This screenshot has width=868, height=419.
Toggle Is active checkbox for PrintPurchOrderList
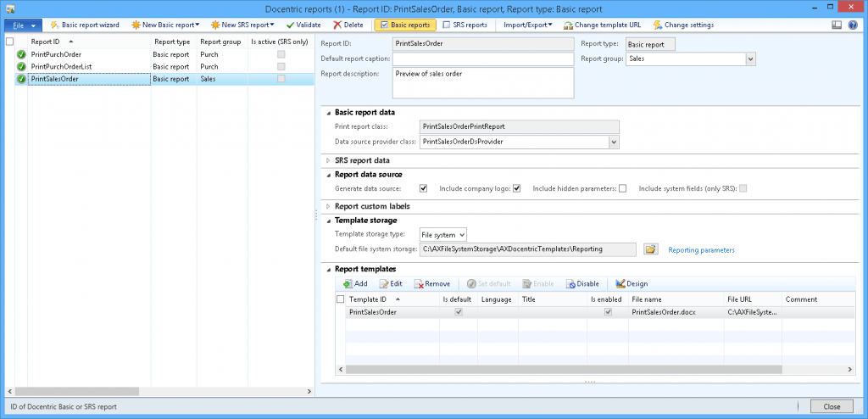point(281,66)
